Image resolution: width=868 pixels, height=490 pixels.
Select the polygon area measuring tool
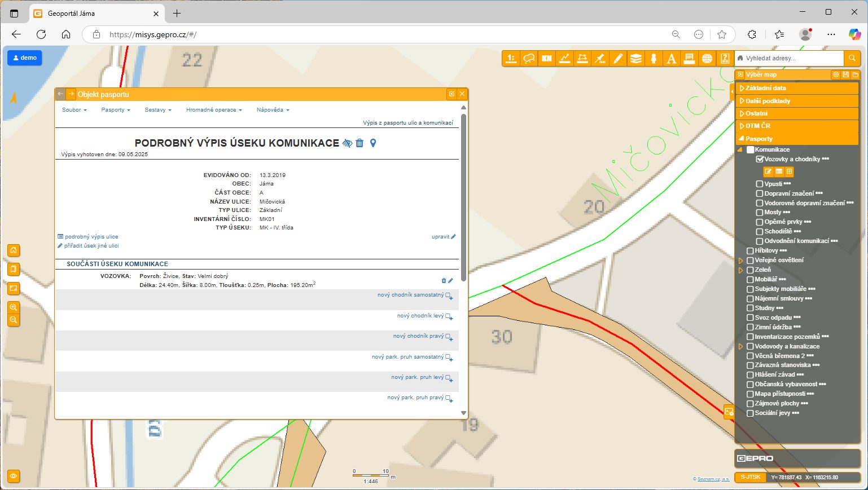pyautogui.click(x=582, y=58)
